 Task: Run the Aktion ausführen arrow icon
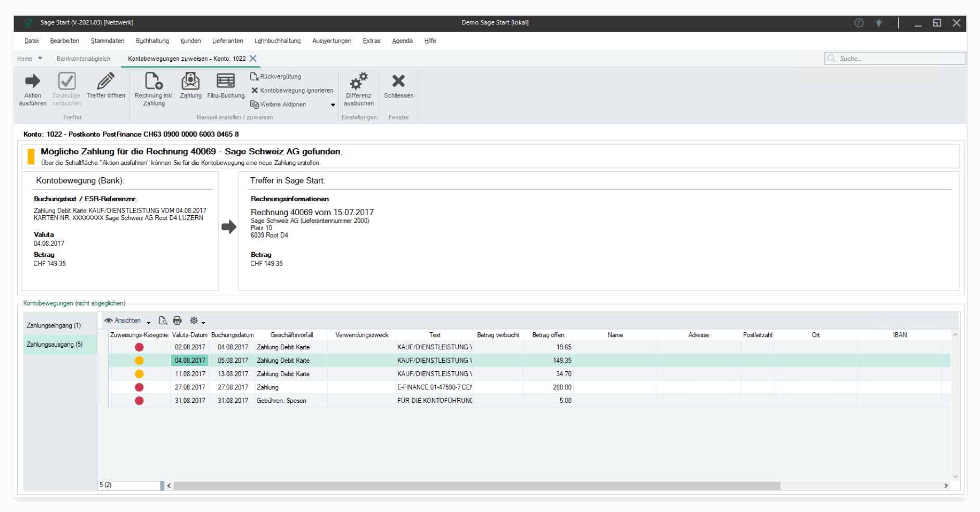coord(32,81)
